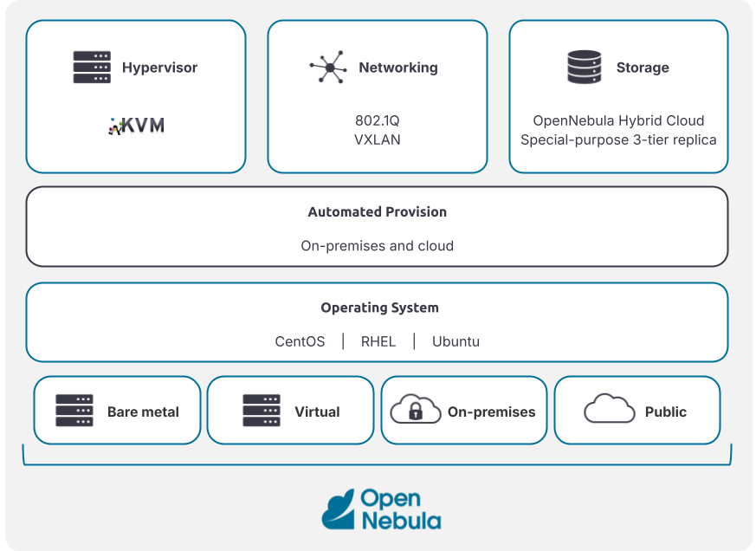The image size is (756, 551).
Task: Select the Hypervisor heading
Action: point(159,68)
